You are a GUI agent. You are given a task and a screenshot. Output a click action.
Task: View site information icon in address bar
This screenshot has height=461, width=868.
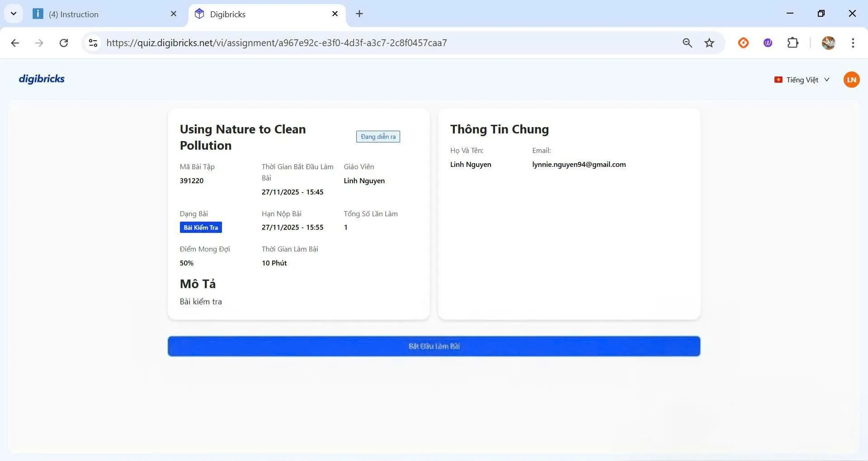click(x=93, y=43)
